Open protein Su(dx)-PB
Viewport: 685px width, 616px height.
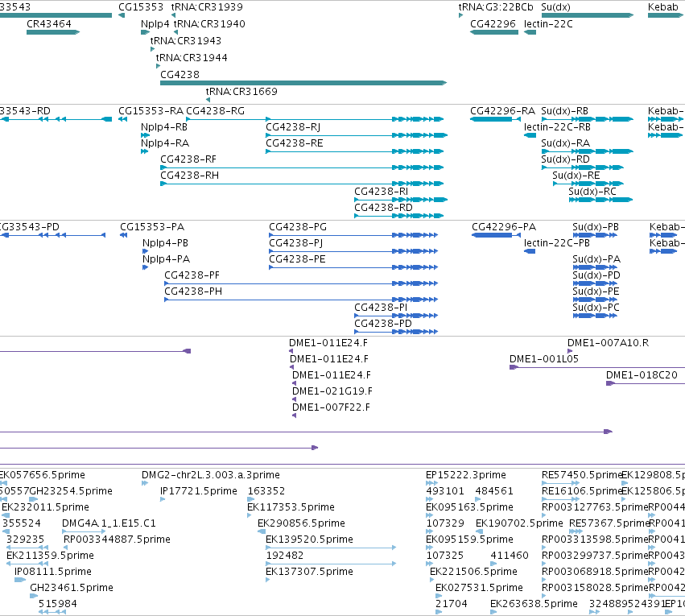[x=596, y=227]
